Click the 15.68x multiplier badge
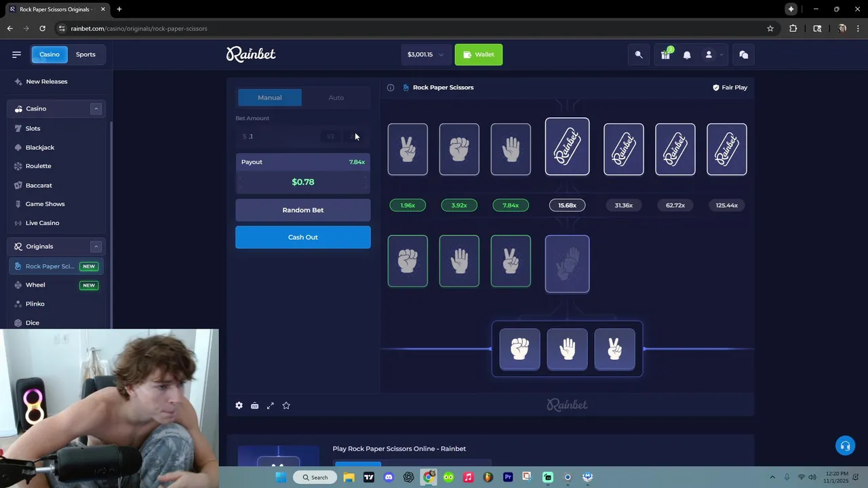This screenshot has width=868, height=488. [567, 205]
